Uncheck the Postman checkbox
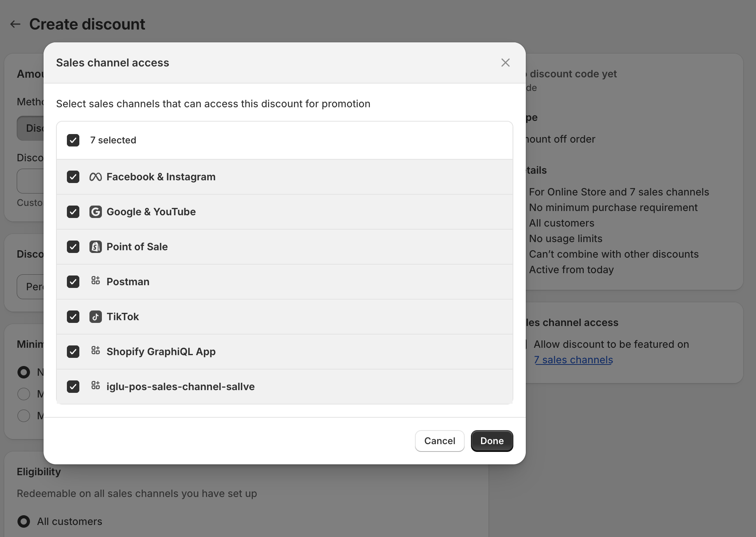 tap(73, 282)
